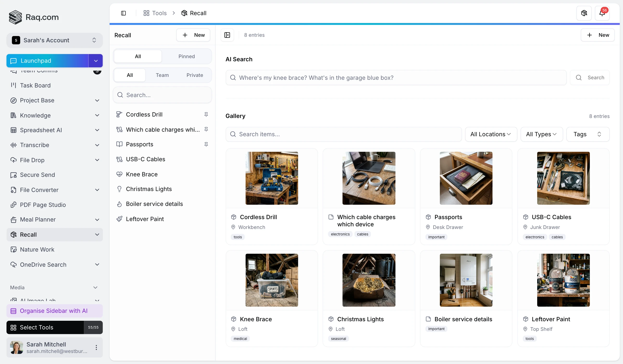Switch to the Pinned tab
623x364 pixels.
187,56
